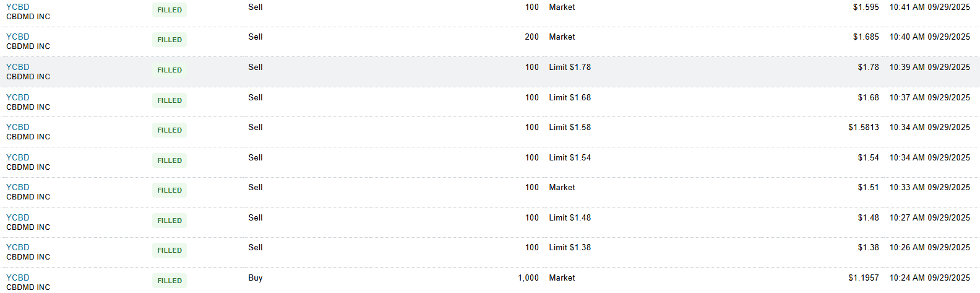Select FILLED badge on the 10:33 AM market order
Viewport: 980px width, 293px height.
click(x=170, y=190)
